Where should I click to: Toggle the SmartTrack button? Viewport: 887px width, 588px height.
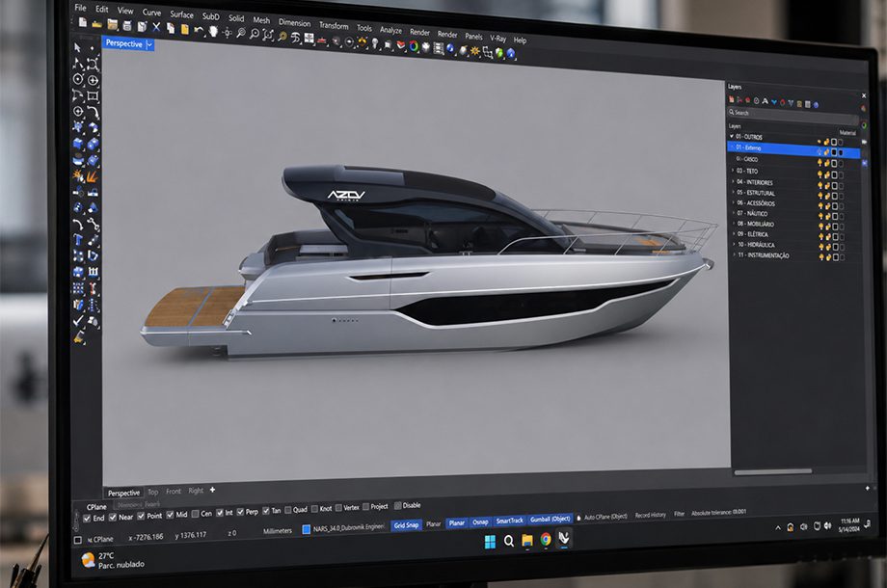(509, 521)
